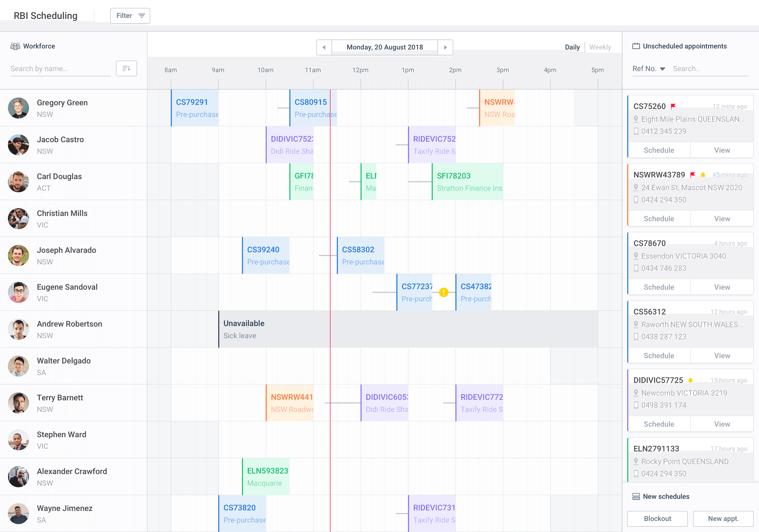Click the red flag on CS75260

point(673,106)
